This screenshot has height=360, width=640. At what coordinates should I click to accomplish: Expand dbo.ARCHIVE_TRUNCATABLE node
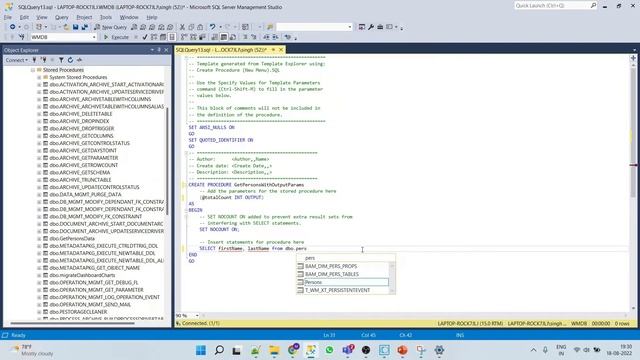[x=39, y=180]
